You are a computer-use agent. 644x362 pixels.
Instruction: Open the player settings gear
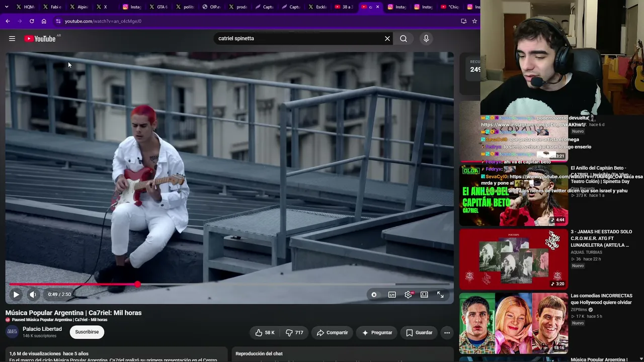(408, 295)
